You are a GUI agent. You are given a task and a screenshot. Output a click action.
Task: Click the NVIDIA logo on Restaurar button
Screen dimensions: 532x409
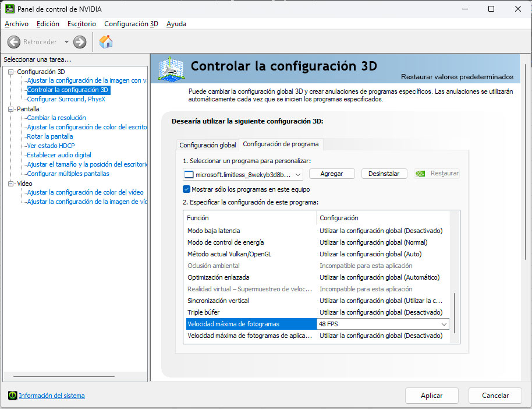pyautogui.click(x=420, y=174)
